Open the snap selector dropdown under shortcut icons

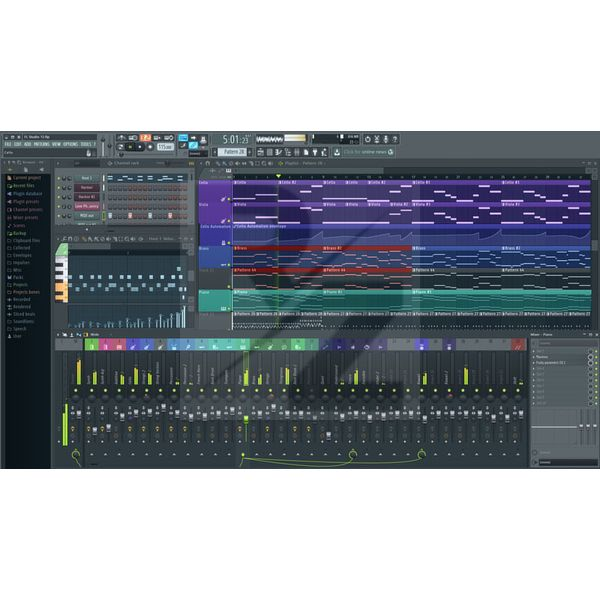coord(198,153)
